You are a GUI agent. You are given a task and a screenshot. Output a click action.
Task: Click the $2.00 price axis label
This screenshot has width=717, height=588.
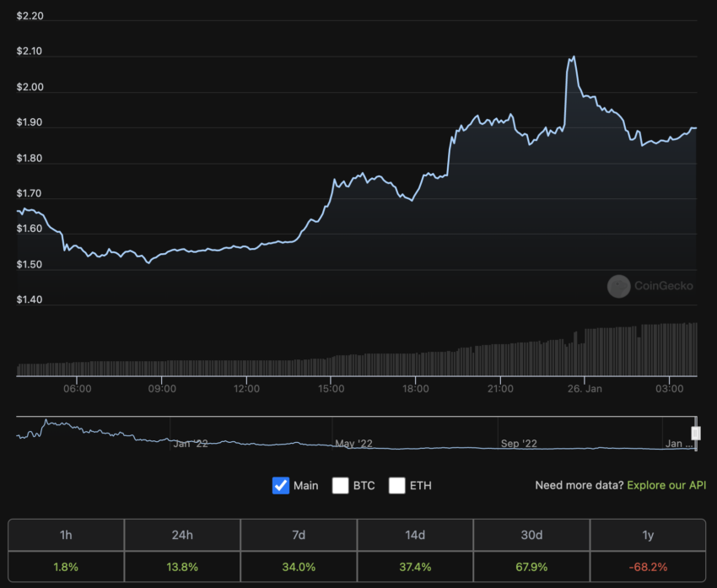click(30, 87)
